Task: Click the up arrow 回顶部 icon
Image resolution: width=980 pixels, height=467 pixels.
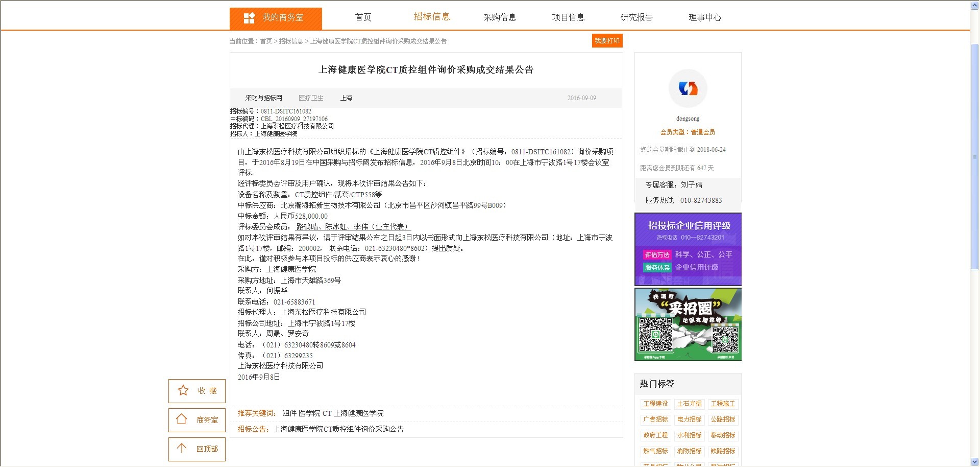Action: (182, 449)
